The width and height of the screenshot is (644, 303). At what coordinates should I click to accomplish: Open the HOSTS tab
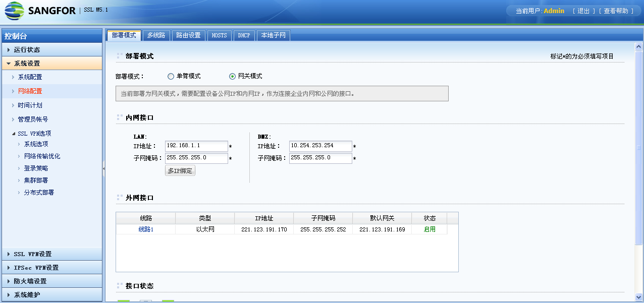219,35
